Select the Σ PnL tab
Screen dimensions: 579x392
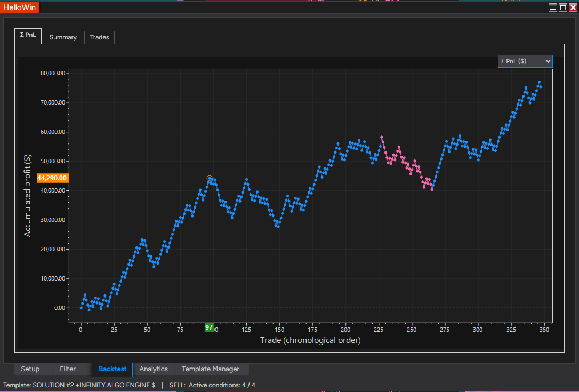[x=28, y=35]
